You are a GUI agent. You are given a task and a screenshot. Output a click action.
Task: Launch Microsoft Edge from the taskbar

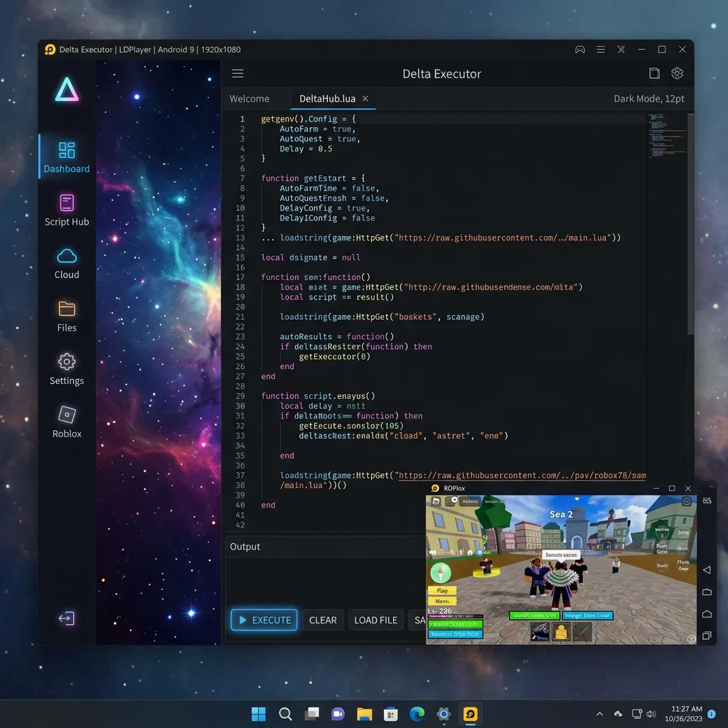(x=417, y=714)
